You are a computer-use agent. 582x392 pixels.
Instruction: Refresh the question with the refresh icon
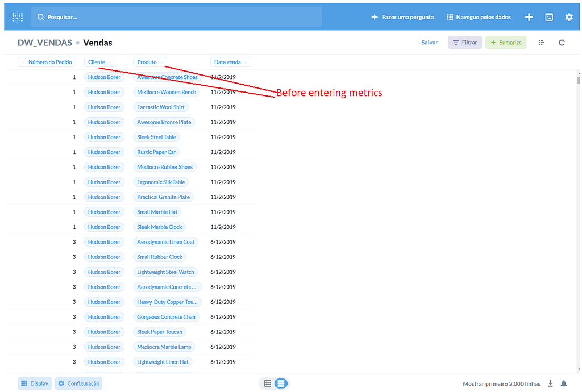pyautogui.click(x=562, y=42)
